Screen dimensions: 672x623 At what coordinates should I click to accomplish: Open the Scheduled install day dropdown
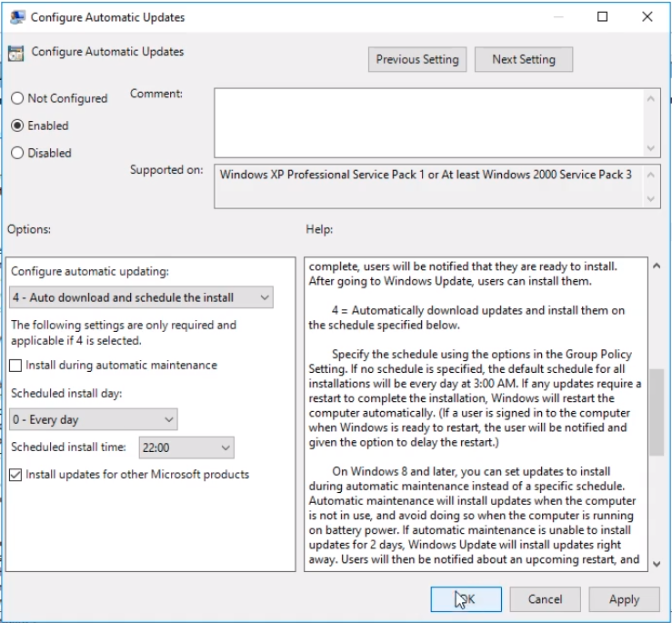tap(94, 419)
